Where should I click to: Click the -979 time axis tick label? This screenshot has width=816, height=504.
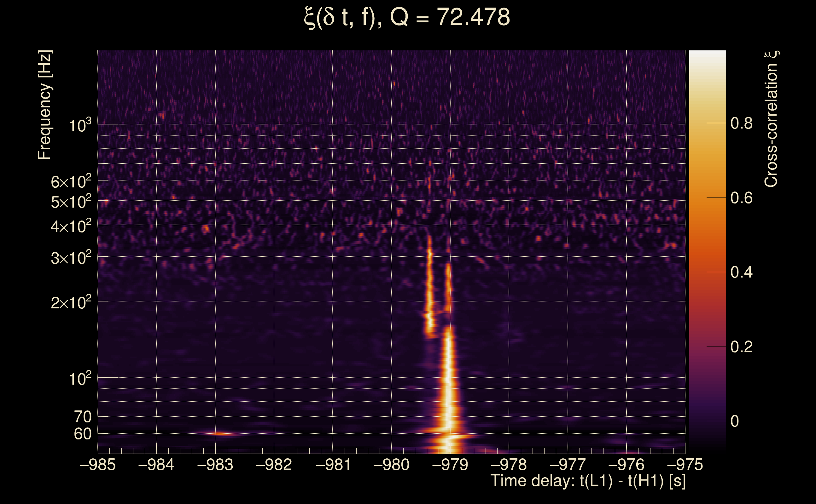450,465
